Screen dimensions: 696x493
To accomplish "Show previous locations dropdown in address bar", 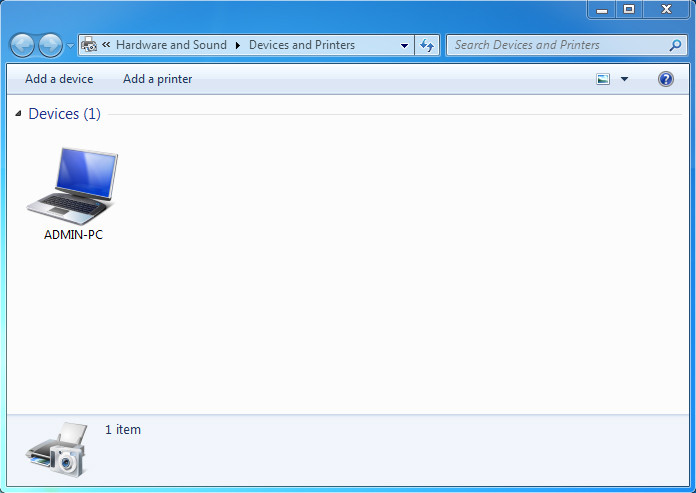I will coord(404,45).
